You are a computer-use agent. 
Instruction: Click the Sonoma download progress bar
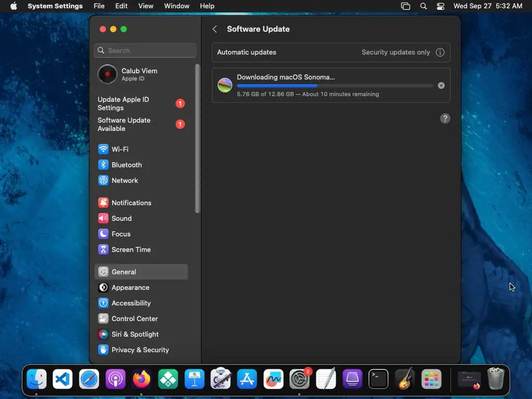pyautogui.click(x=335, y=86)
